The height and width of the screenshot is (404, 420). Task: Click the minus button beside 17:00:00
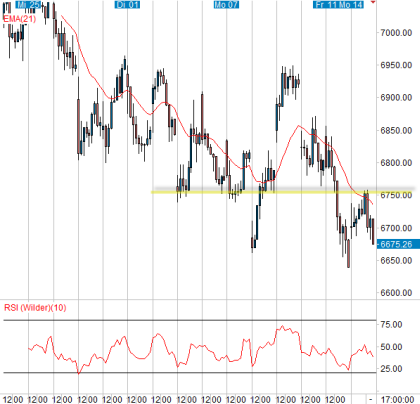coord(371,399)
